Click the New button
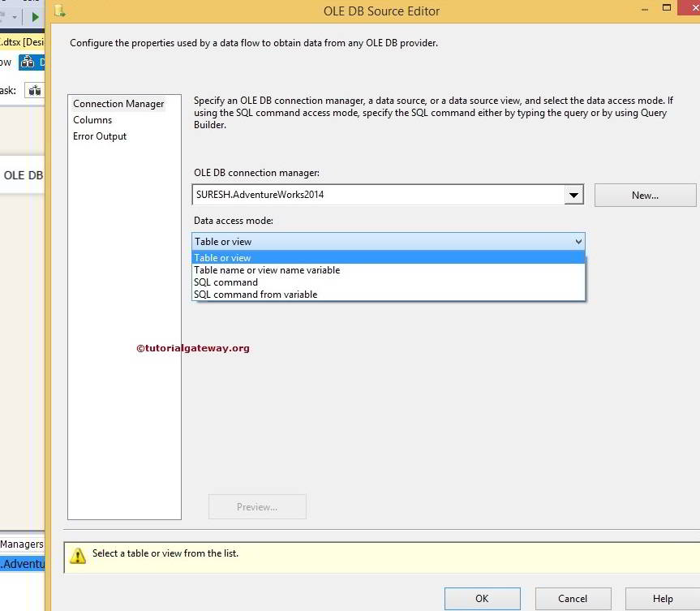 (645, 195)
